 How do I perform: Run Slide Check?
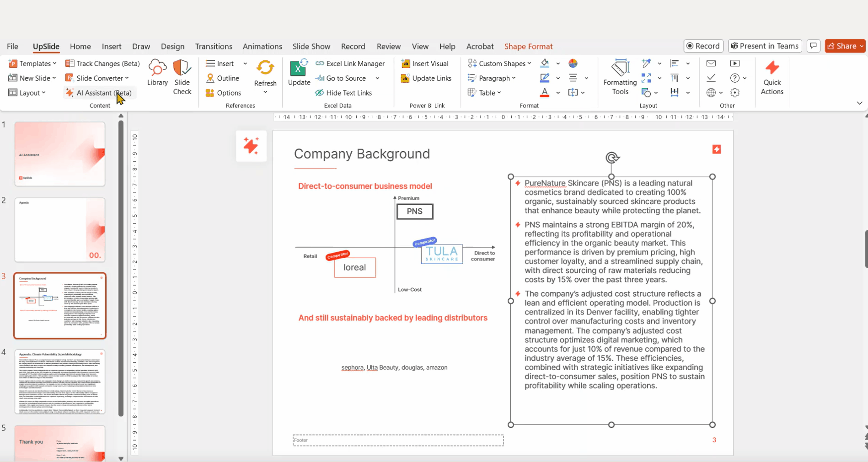click(182, 77)
